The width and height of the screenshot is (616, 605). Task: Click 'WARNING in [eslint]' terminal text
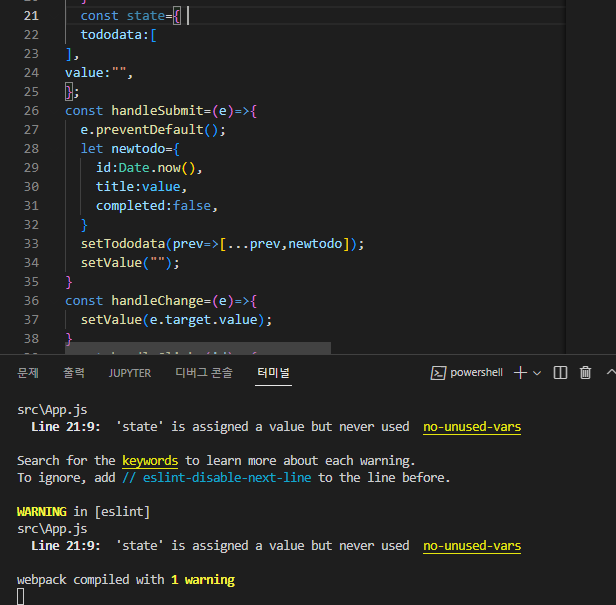(83, 512)
